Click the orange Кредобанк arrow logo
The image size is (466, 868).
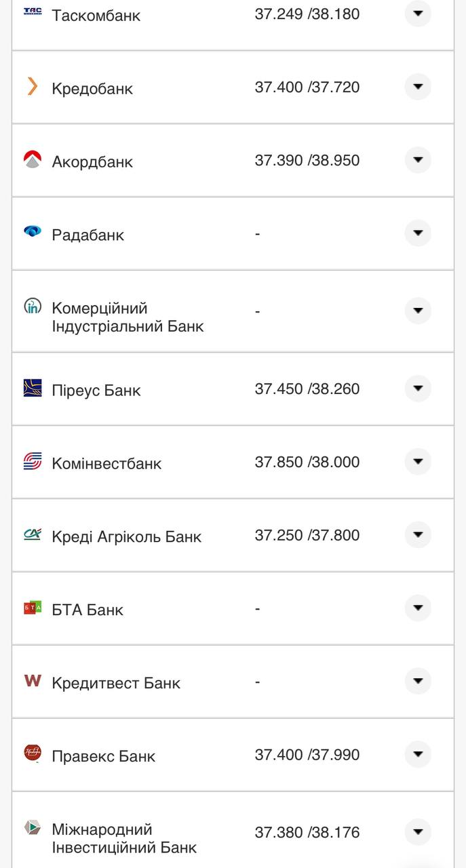(32, 87)
